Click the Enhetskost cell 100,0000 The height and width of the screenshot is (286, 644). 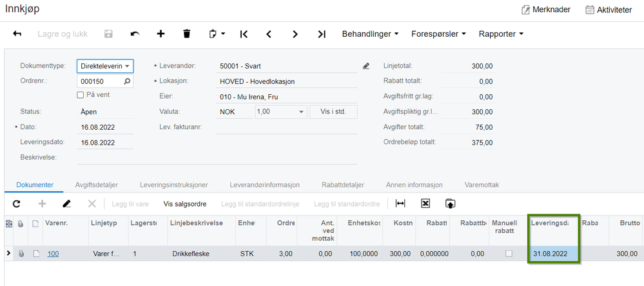360,254
